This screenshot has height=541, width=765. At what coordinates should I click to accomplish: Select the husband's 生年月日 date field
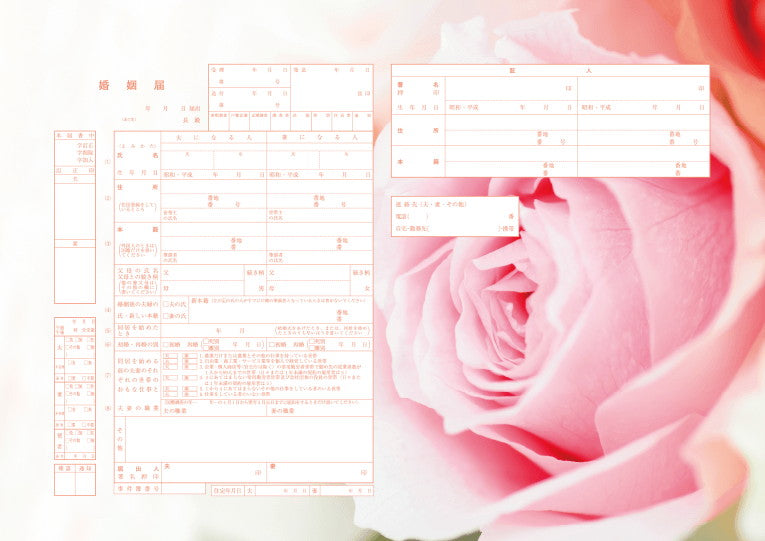click(x=213, y=173)
